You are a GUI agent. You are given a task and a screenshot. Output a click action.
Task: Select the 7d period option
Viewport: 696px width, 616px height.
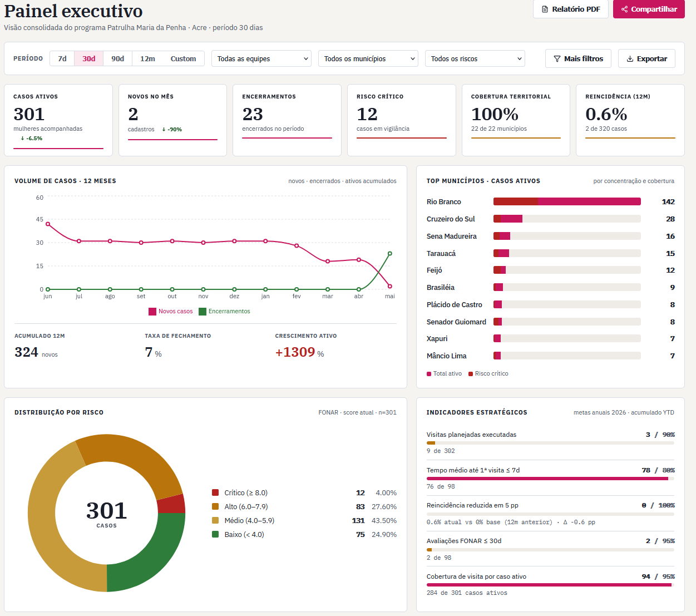[62, 58]
